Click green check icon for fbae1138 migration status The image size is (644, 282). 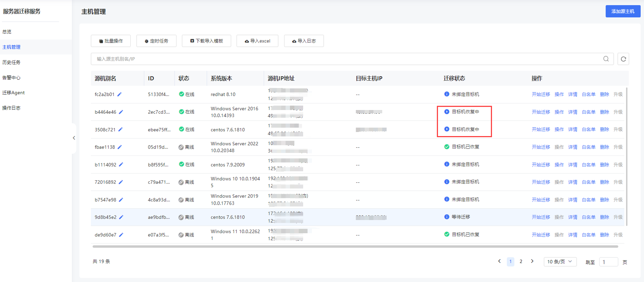tap(447, 147)
